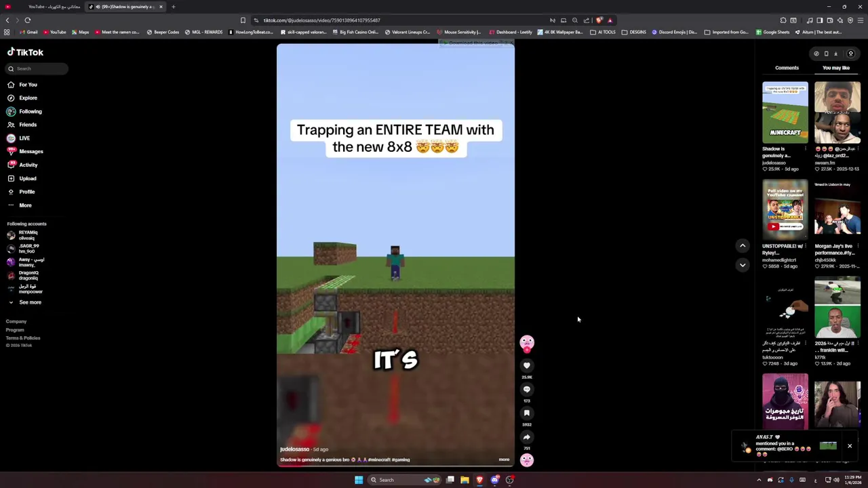Image resolution: width=868 pixels, height=488 pixels.
Task: Open Morgan Jay's live performance thumbnail
Action: coord(837,210)
